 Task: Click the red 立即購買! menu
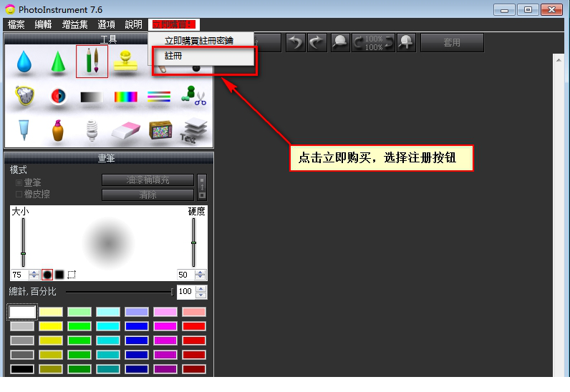pyautogui.click(x=174, y=24)
